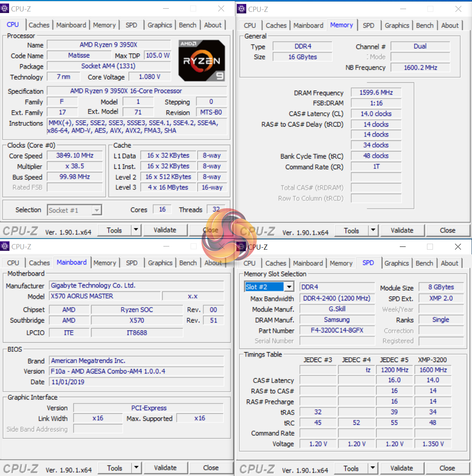Click Tools button in the CPU window
This screenshot has width=472, height=476.
click(x=114, y=230)
